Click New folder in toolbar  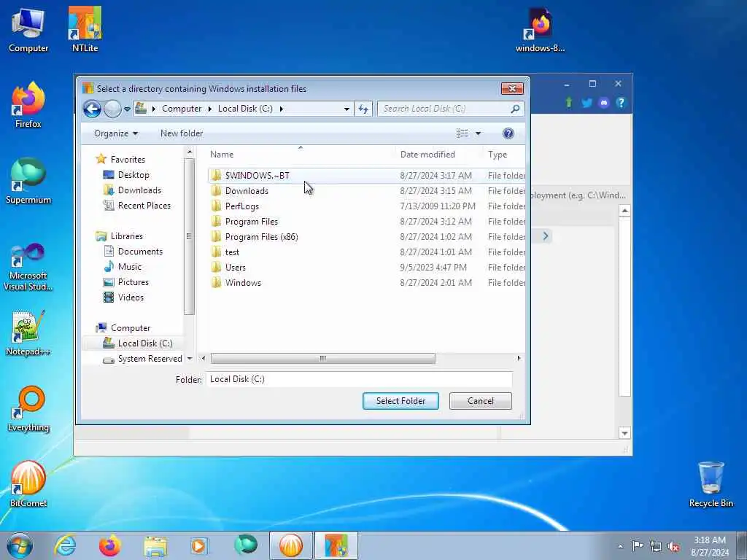coord(182,133)
